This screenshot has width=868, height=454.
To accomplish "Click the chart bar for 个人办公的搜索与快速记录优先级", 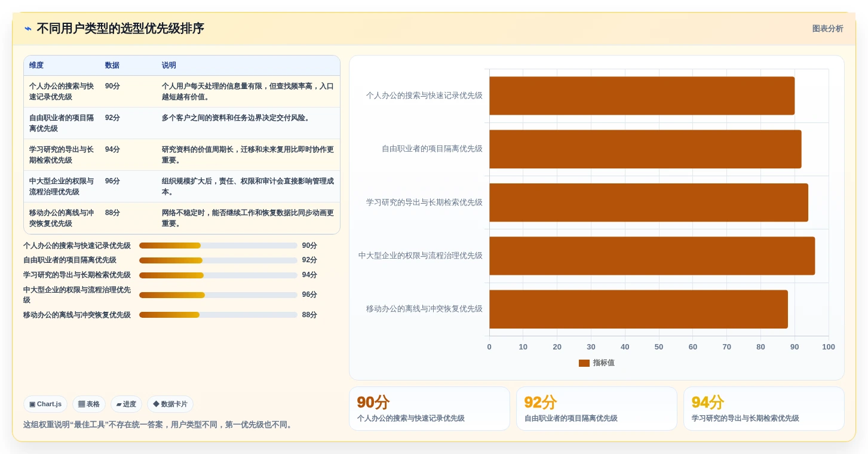I will pyautogui.click(x=642, y=96).
